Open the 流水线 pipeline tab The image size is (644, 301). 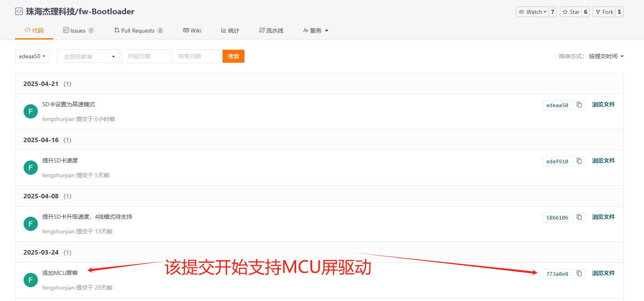click(271, 31)
